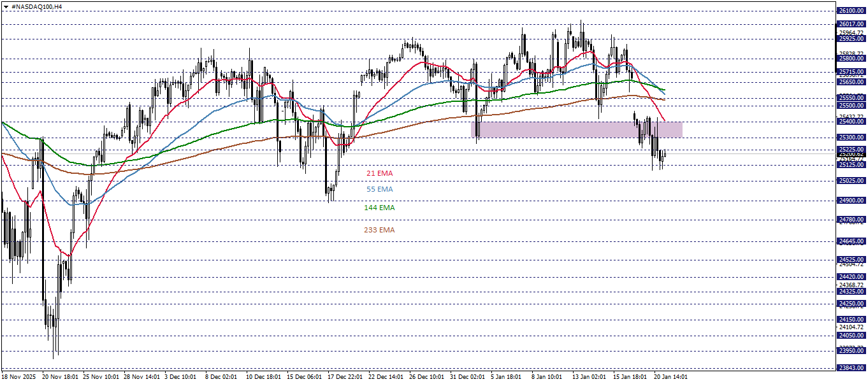Screen dimensions: 868x384
Task: Click the 233 EMA legend label
Action: 380,231
